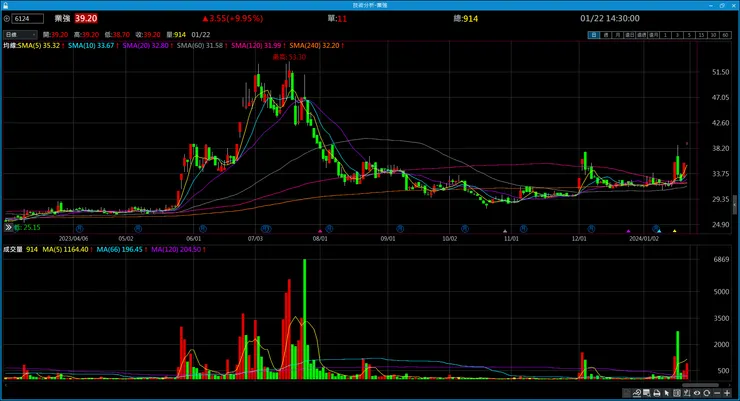Select the 60-minute timeframe button
Viewport: 740px width, 401px height.
click(725, 35)
